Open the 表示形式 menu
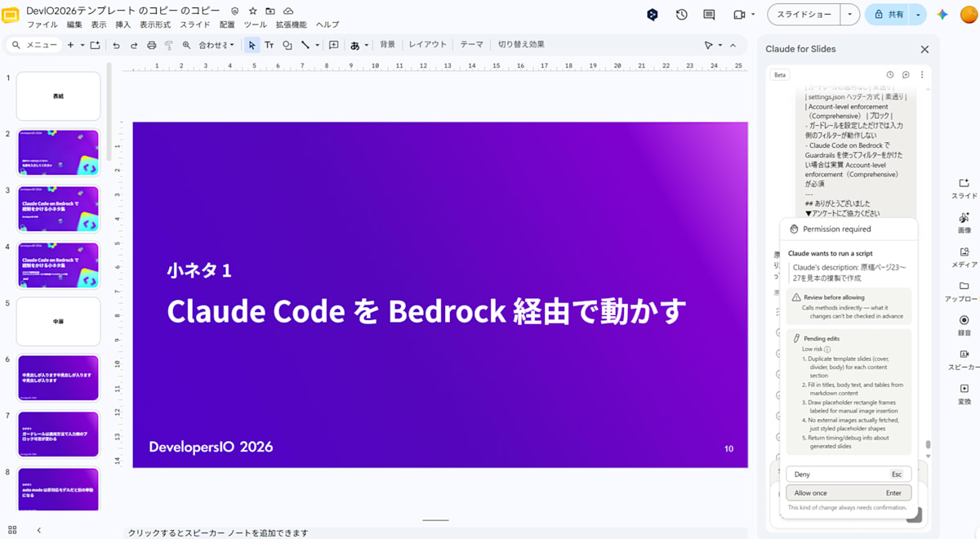The image size is (980, 539). [x=155, y=24]
